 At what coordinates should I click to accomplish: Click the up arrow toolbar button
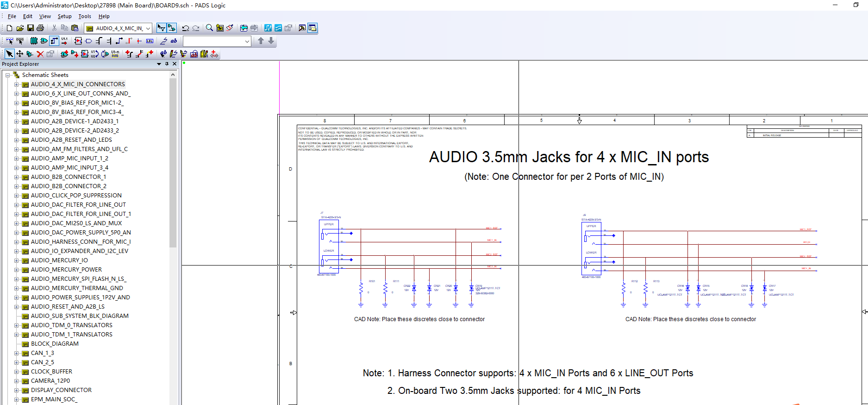pos(261,41)
